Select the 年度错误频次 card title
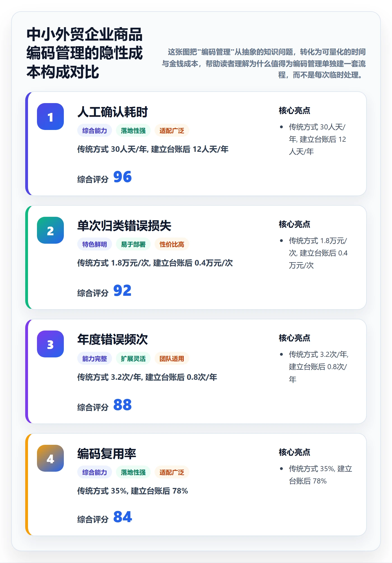The image size is (392, 563). pyautogui.click(x=113, y=339)
